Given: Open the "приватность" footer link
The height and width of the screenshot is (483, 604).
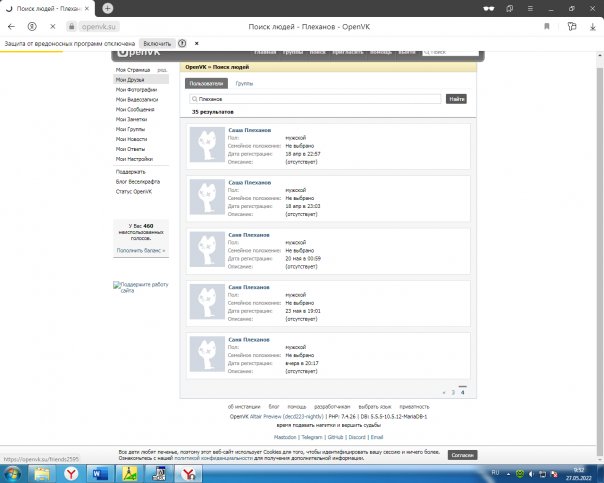Looking at the screenshot, I should click(x=414, y=407).
